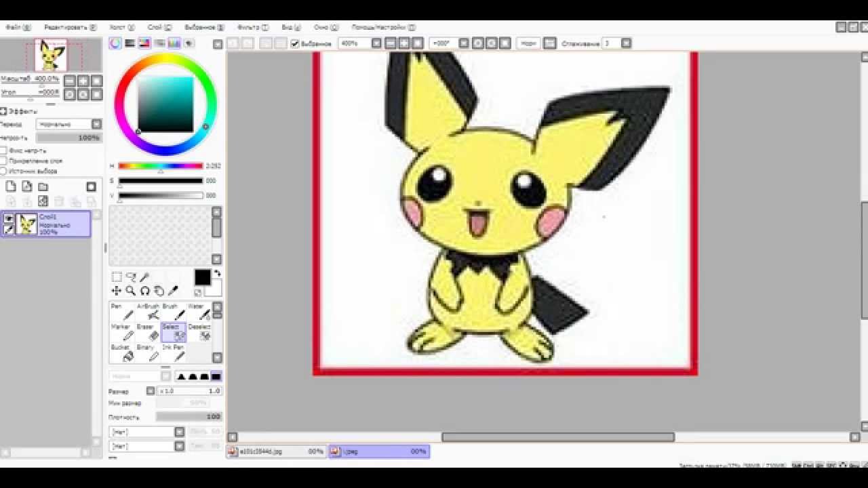This screenshot has height=488, width=868.
Task: Pick the lasso selection tool
Action: coord(131,277)
